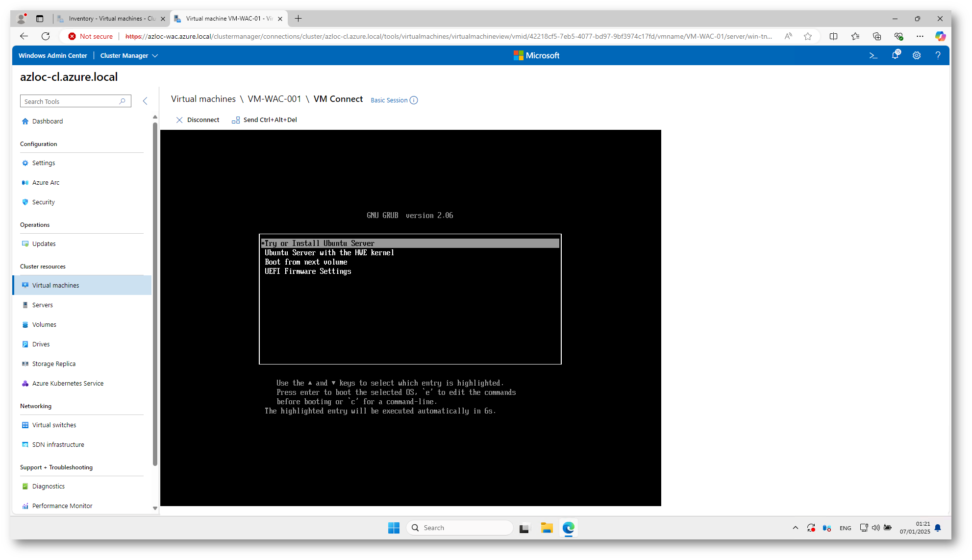This screenshot has height=560, width=972.
Task: Select Virtual machines in the sidebar
Action: click(x=82, y=285)
